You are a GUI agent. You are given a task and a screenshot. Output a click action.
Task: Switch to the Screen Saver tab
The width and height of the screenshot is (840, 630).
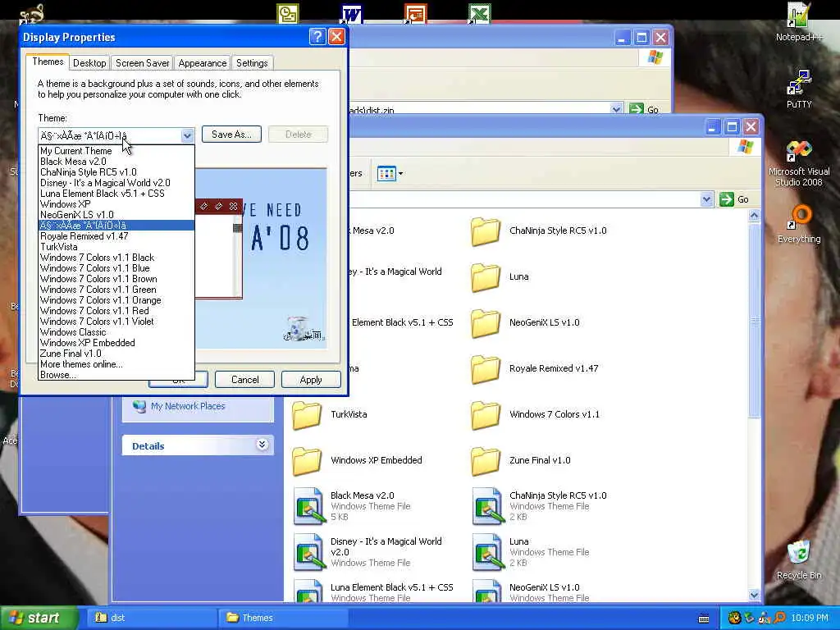click(143, 63)
